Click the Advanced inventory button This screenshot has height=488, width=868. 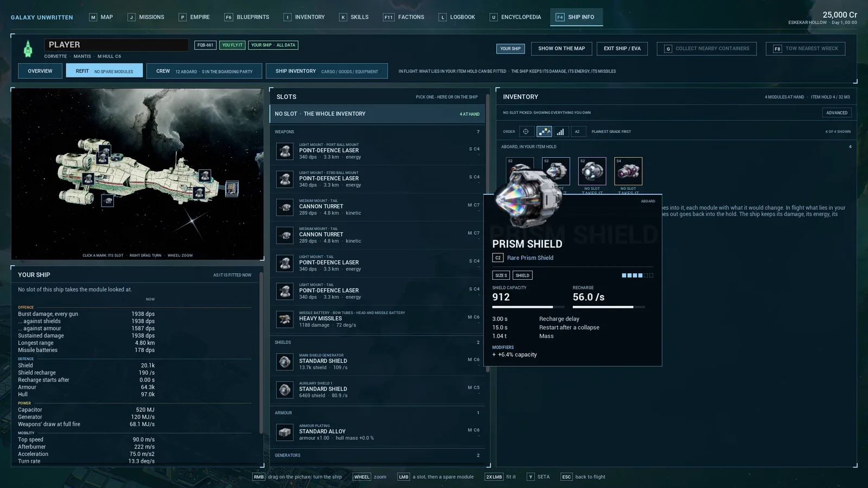tap(837, 113)
